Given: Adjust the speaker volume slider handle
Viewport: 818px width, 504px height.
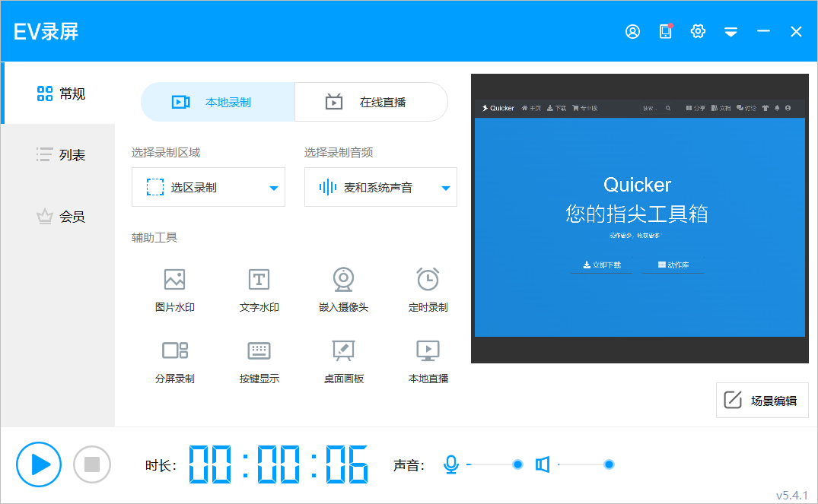Looking at the screenshot, I should pos(609,464).
